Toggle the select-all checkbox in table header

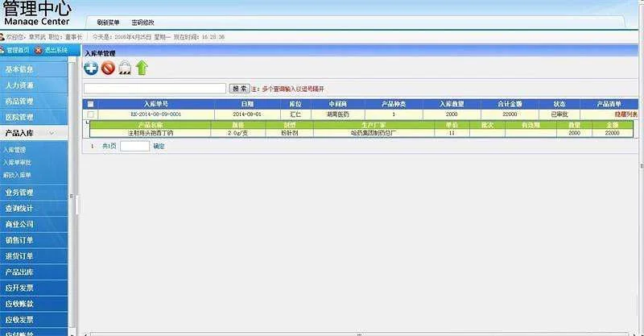[90, 104]
